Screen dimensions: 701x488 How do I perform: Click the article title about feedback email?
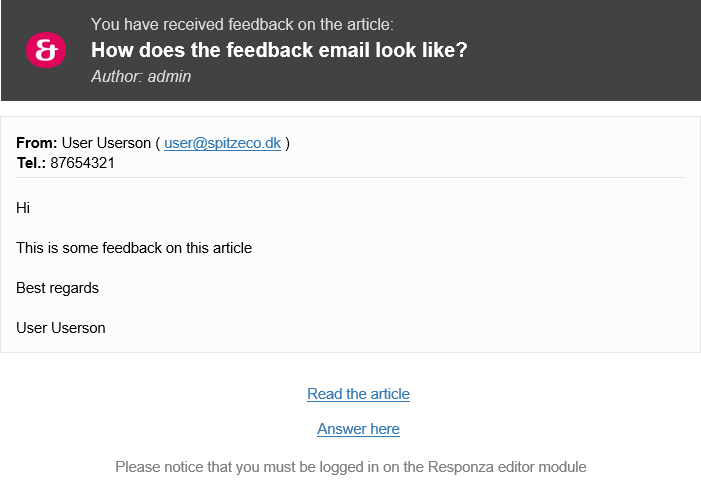click(279, 50)
